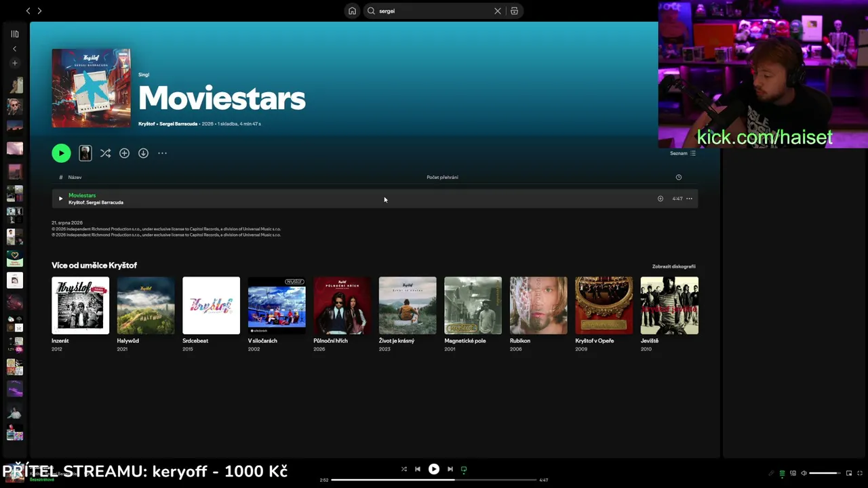Toggle repeat in the player bar

[464, 469]
